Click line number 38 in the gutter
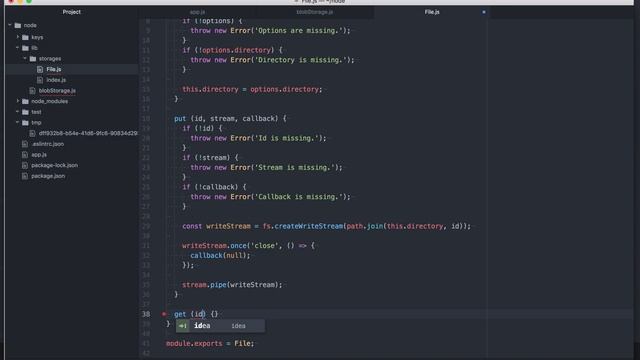 (x=146, y=314)
